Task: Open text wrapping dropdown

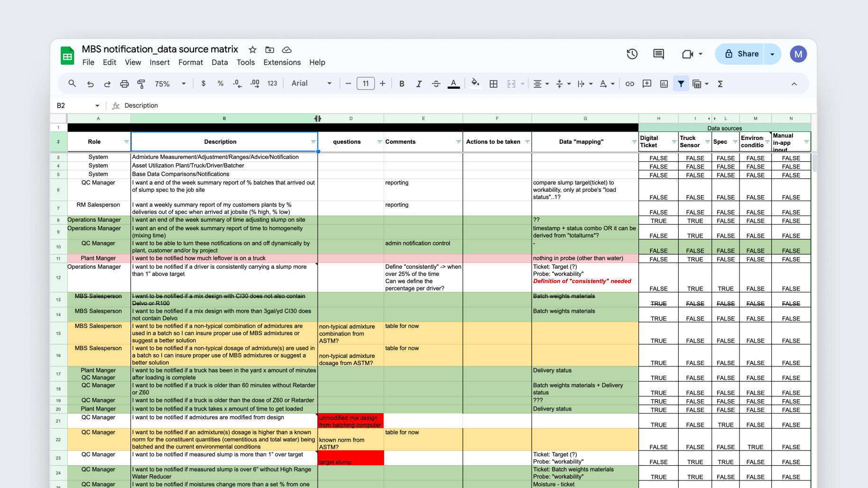Action: (585, 84)
